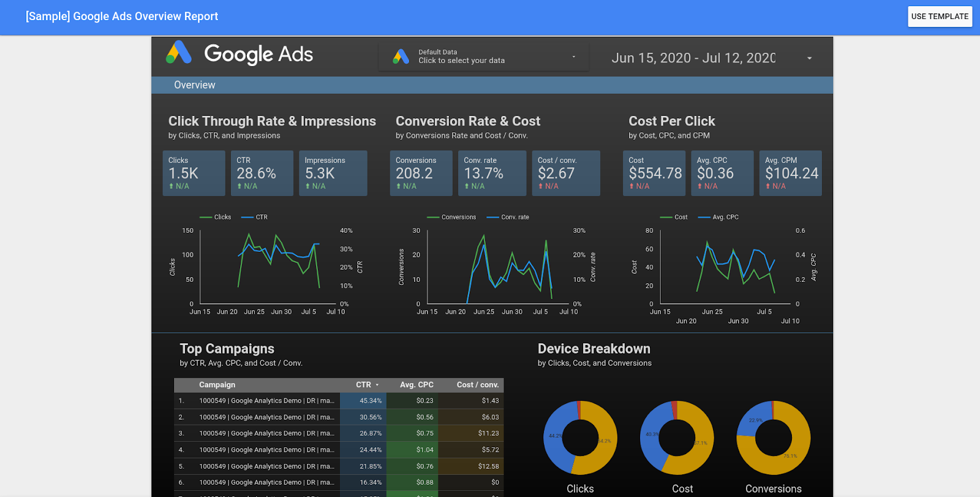Click the Clicks donut chart

(x=580, y=438)
